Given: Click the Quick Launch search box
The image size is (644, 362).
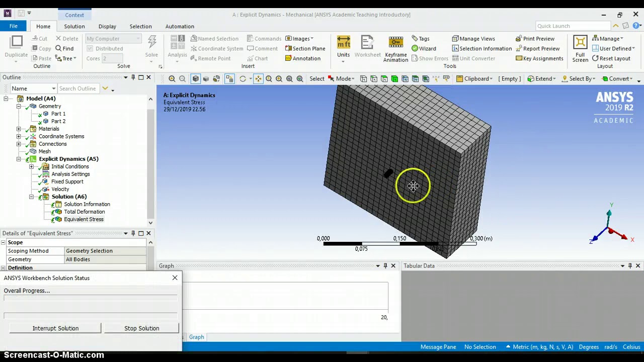Looking at the screenshot, I should pos(573,26).
